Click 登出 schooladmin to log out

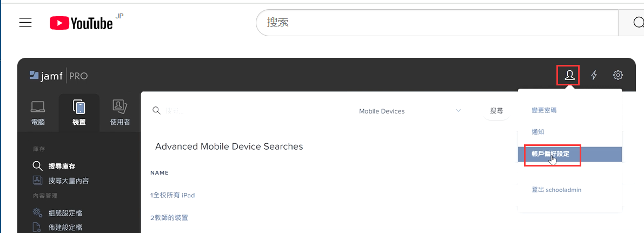(556, 190)
